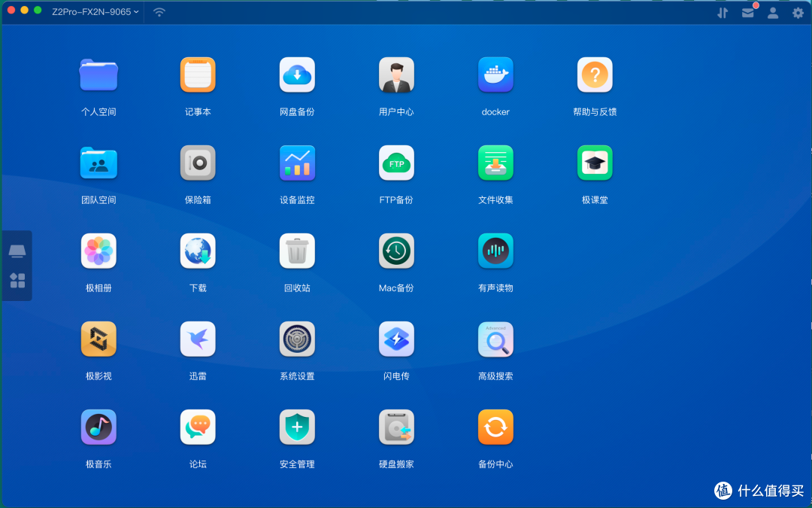Open 系统设置 system settings
812x508 pixels.
pos(297,339)
